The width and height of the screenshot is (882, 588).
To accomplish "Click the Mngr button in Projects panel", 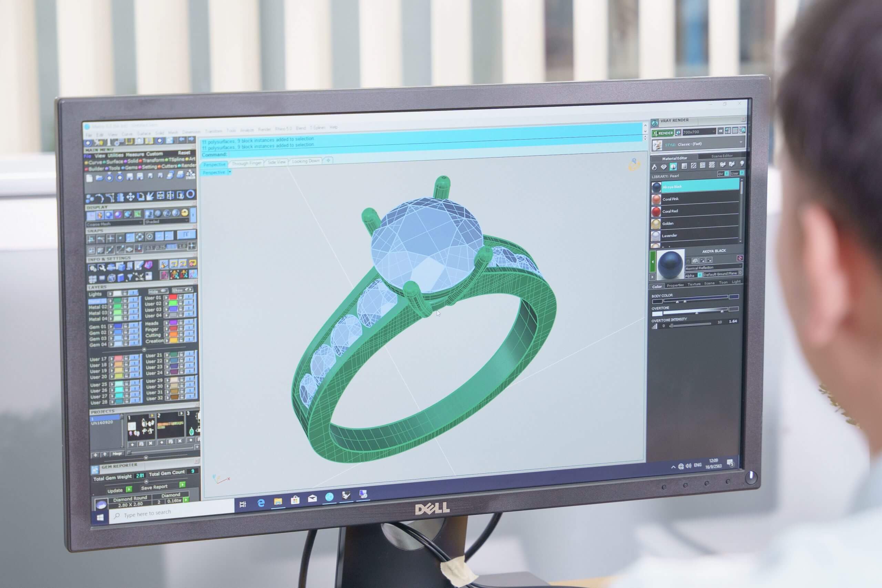I will click(x=117, y=453).
